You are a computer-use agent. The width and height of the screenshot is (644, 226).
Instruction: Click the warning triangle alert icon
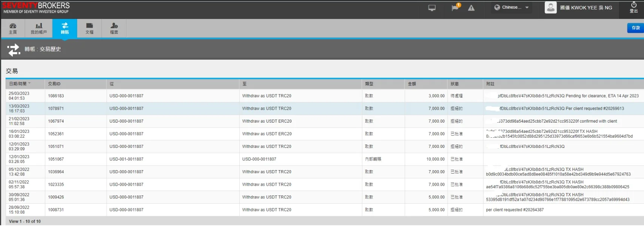[x=471, y=8]
